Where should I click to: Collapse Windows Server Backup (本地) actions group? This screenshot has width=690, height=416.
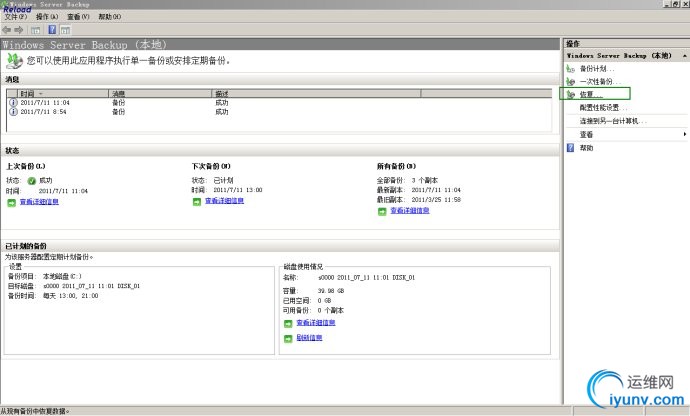click(685, 56)
